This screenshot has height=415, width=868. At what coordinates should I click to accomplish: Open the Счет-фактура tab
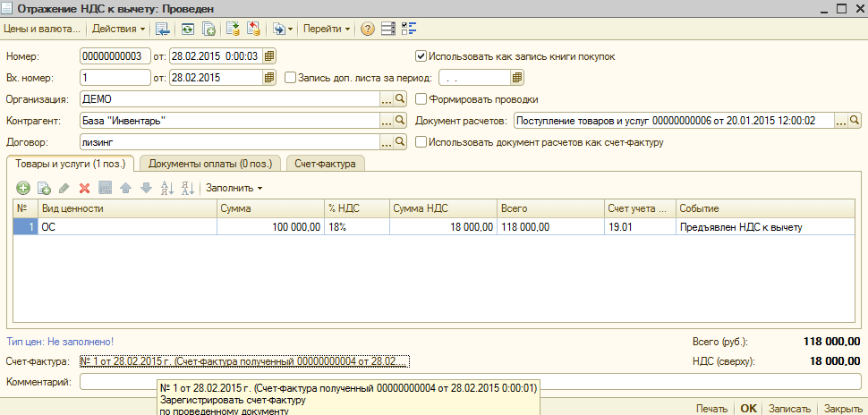[x=325, y=164]
